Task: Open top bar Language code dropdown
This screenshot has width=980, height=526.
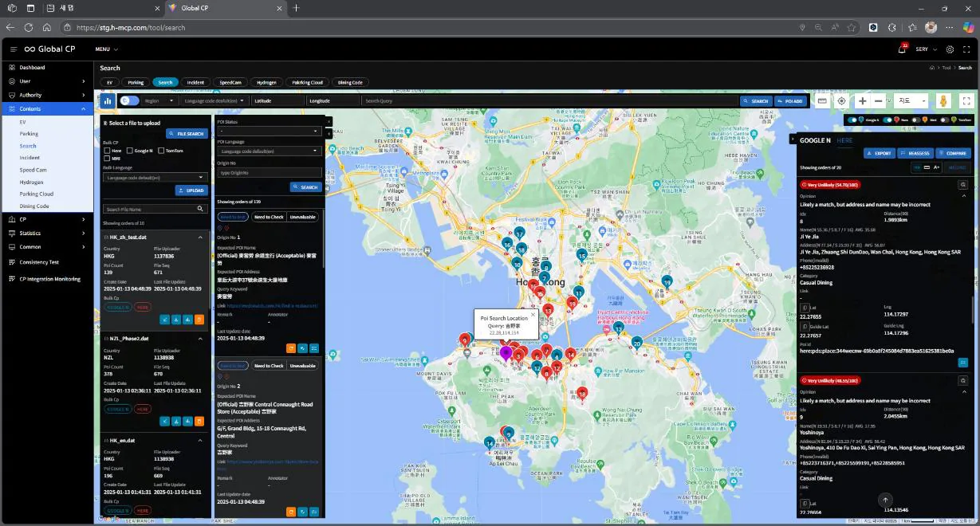Action: (215, 101)
